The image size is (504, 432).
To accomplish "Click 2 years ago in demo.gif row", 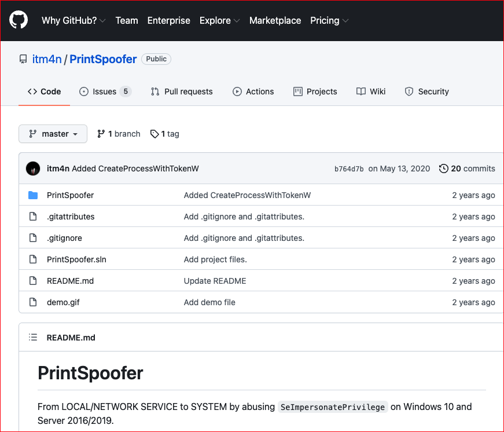I will pyautogui.click(x=473, y=302).
